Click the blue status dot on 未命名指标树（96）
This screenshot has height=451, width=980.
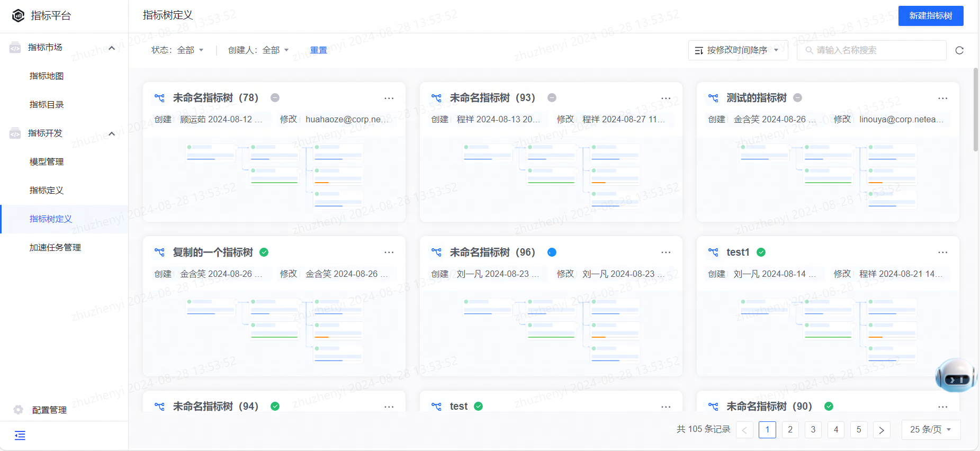click(x=552, y=252)
